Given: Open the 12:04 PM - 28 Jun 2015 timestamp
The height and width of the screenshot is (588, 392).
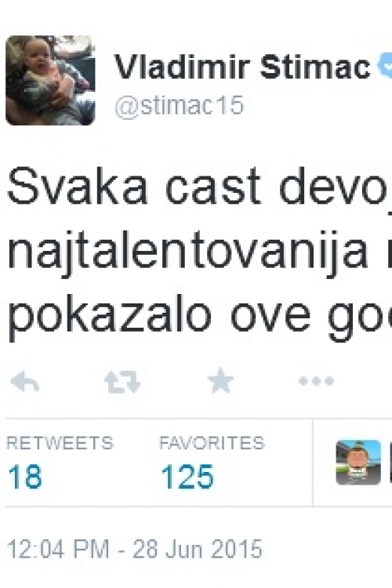Looking at the screenshot, I should pyautogui.click(x=134, y=549).
